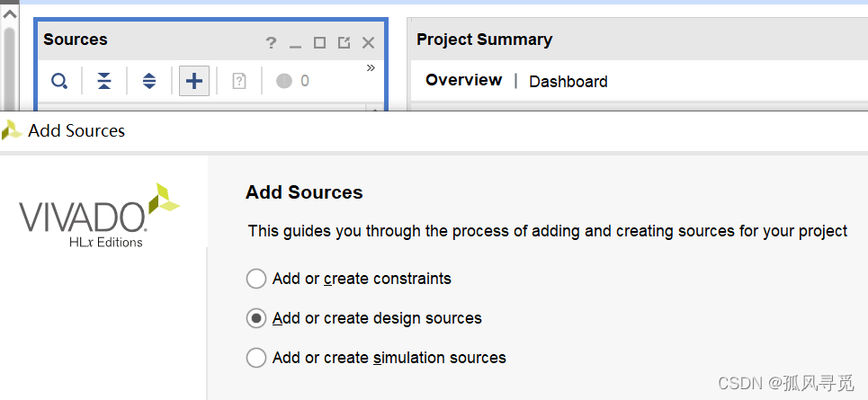
Task: Minimize the Sources panel
Action: click(x=295, y=43)
